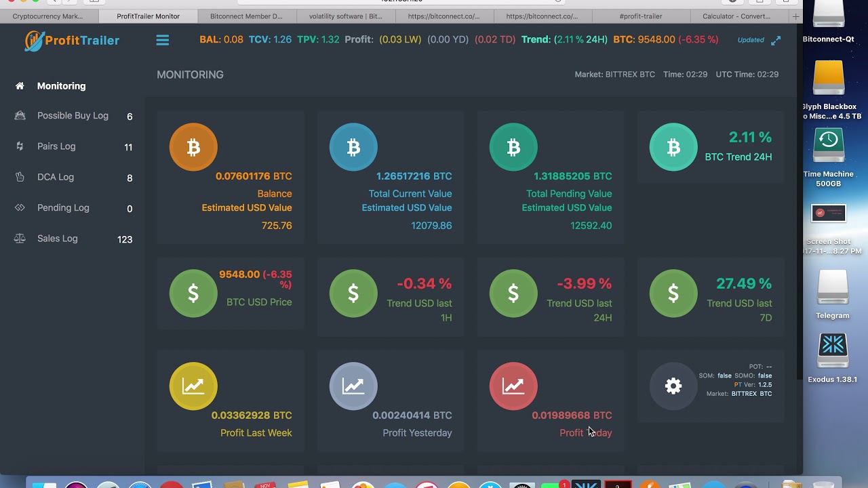Click the estimated USD value 12592.40
Viewport: 868px width, 488px height.
pyautogui.click(x=591, y=226)
